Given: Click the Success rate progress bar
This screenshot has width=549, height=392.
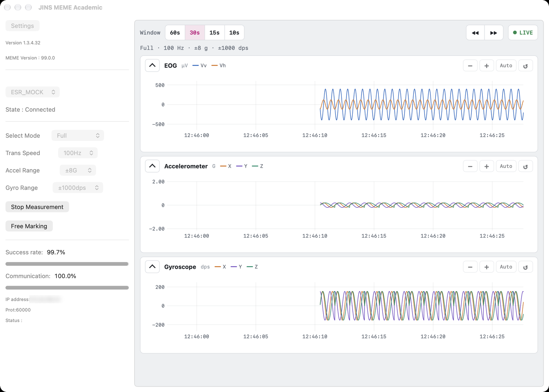Looking at the screenshot, I should (67, 264).
